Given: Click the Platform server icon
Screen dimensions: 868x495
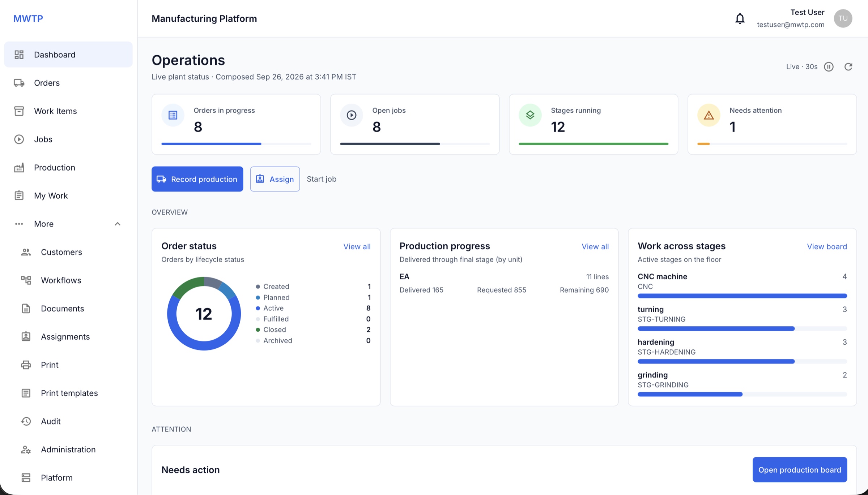Looking at the screenshot, I should point(26,478).
